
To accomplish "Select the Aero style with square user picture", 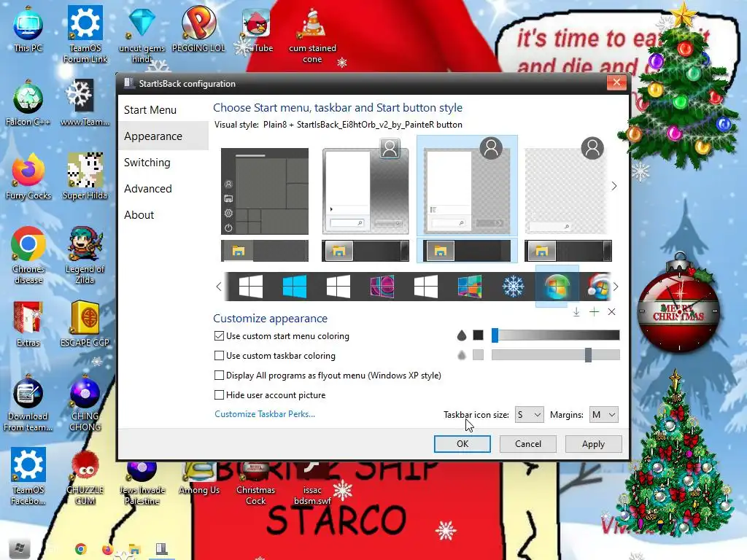I will (x=365, y=187).
